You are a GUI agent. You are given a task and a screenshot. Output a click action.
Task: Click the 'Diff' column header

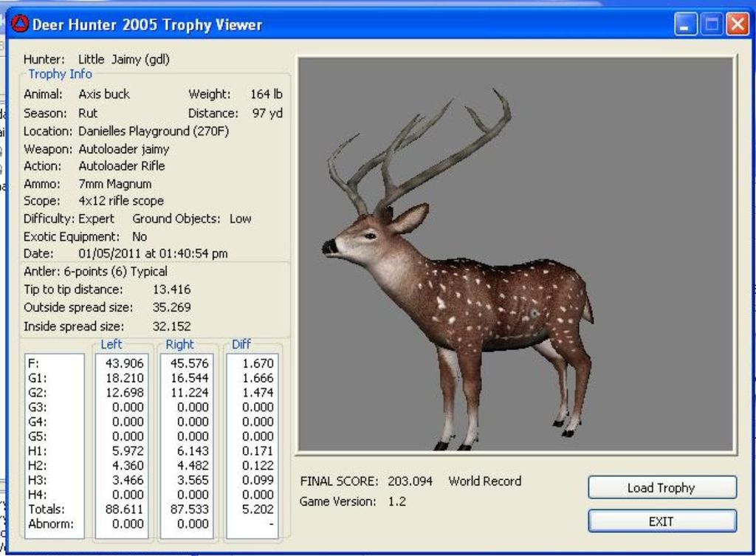(241, 344)
